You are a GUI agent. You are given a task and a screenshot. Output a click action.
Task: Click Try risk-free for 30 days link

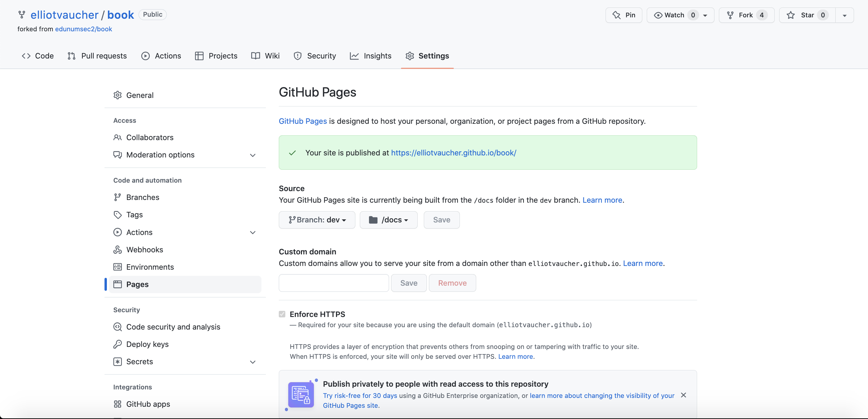pos(360,396)
